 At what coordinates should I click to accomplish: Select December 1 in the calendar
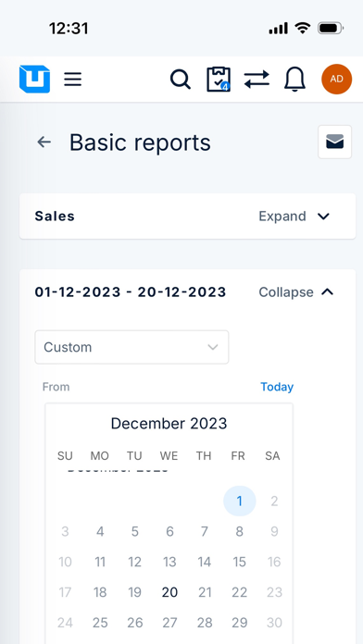point(239,502)
